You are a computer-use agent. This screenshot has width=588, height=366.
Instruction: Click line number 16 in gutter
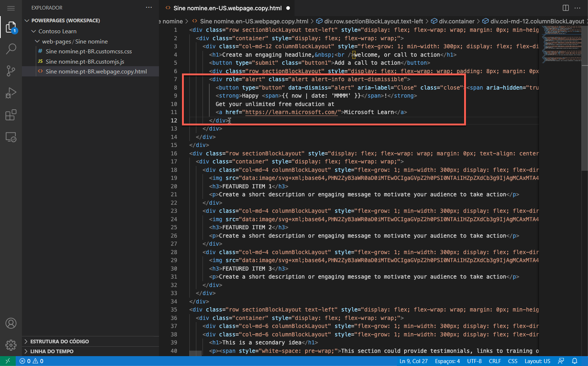click(174, 154)
